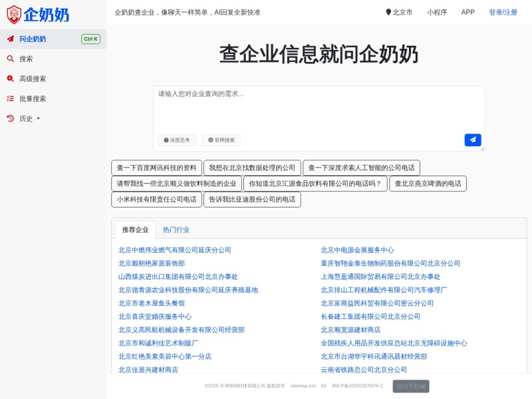Click the list icon beside 批量搜索
Image resolution: width=532 pixels, height=399 pixels.
click(x=11, y=98)
